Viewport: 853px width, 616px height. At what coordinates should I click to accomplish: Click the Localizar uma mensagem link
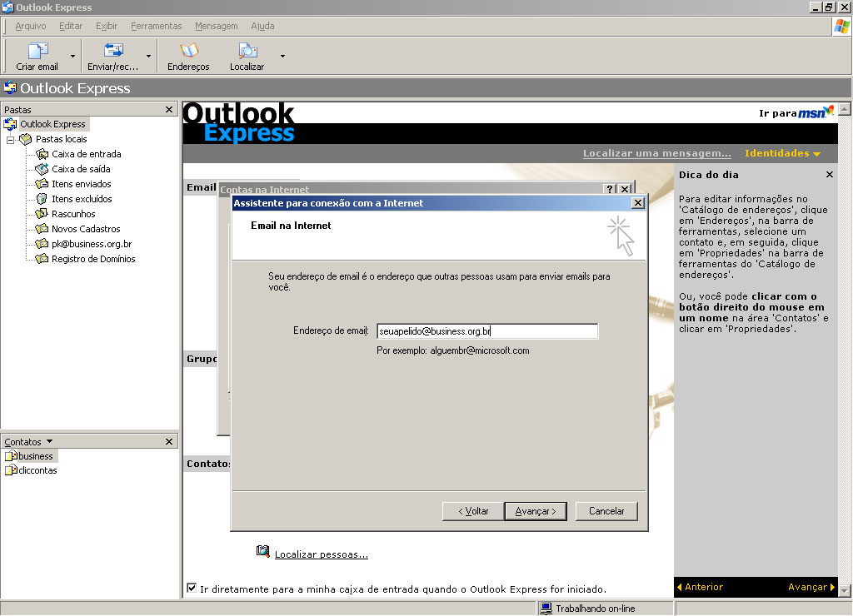coord(656,153)
